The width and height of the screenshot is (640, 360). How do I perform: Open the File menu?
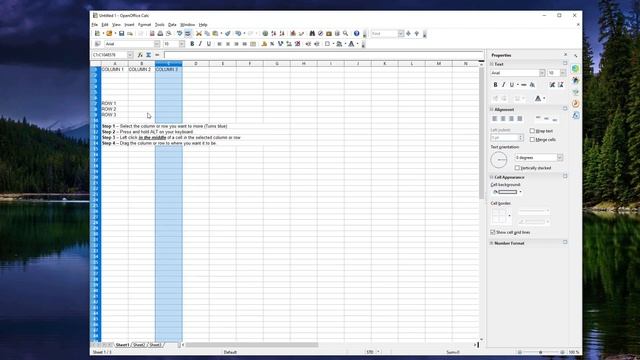(95, 25)
